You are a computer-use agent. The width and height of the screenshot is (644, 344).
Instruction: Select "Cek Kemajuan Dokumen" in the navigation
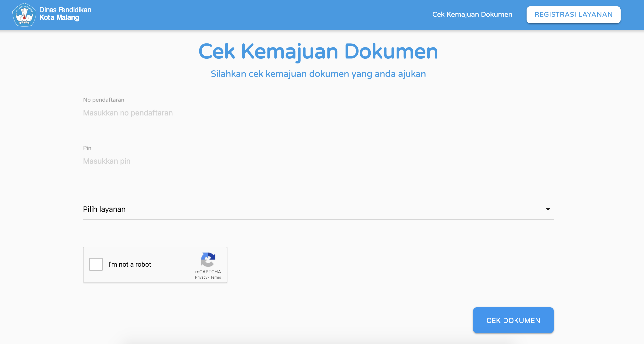472,14
